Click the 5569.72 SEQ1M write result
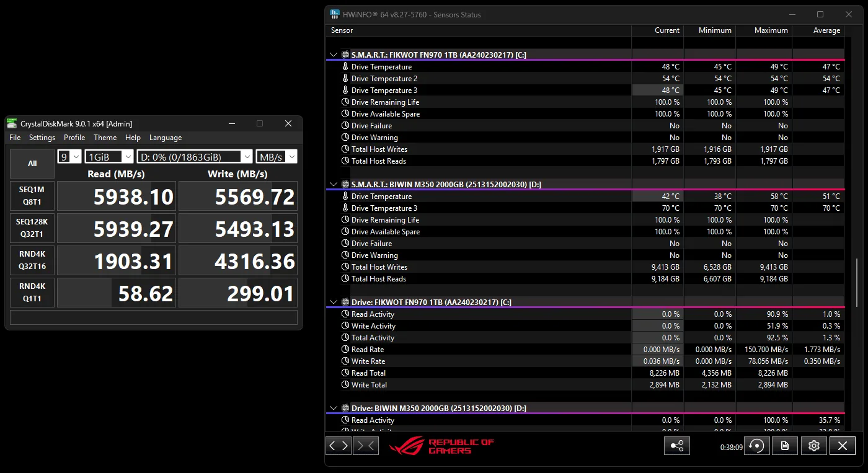 point(238,196)
